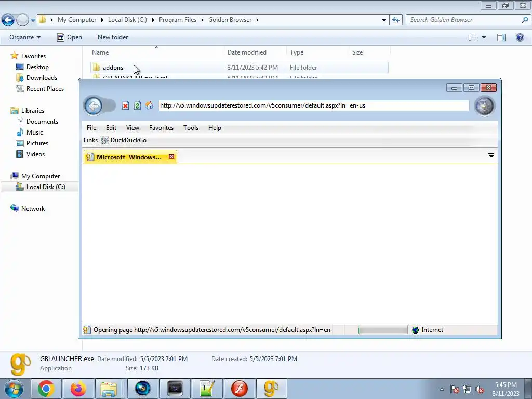Click the Internet zone globe icon in status bar

[x=415, y=330]
